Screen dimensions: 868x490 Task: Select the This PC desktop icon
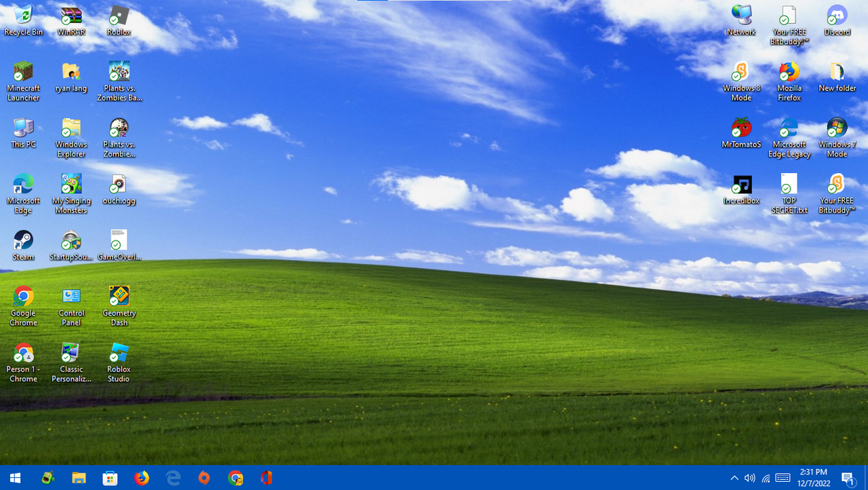pos(23,133)
